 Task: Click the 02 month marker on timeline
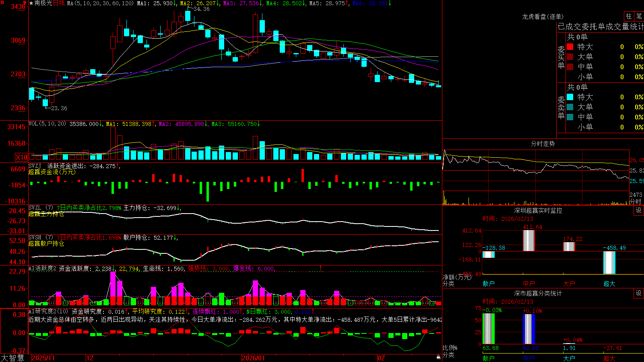tap(381, 358)
